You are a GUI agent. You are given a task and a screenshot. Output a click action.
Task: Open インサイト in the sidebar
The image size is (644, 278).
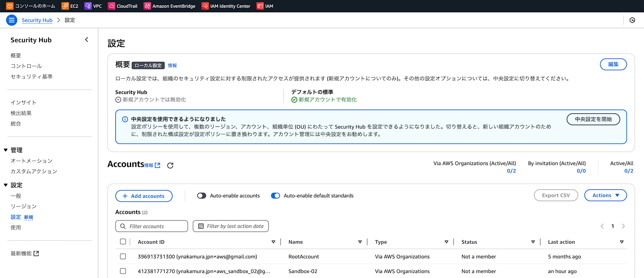tap(24, 102)
